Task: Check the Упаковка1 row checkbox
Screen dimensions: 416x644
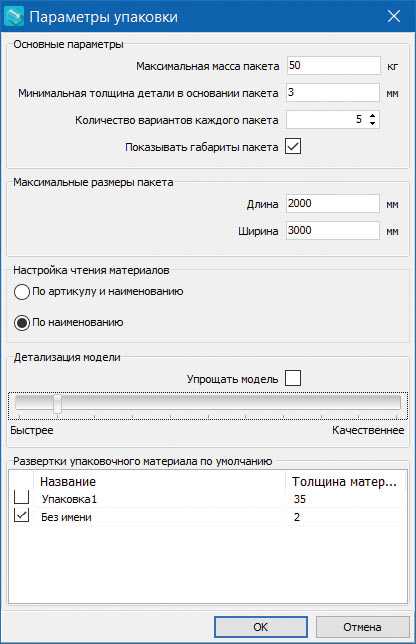Action: click(21, 497)
